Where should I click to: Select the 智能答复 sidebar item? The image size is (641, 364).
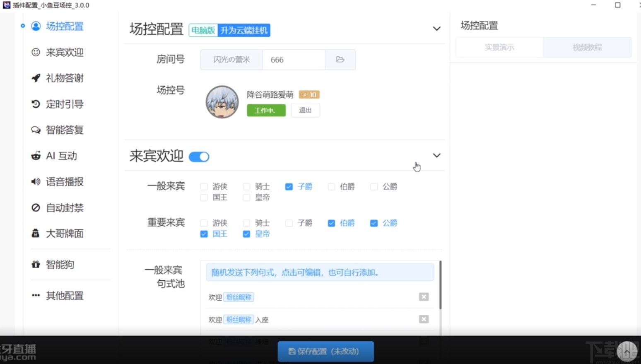(x=65, y=130)
